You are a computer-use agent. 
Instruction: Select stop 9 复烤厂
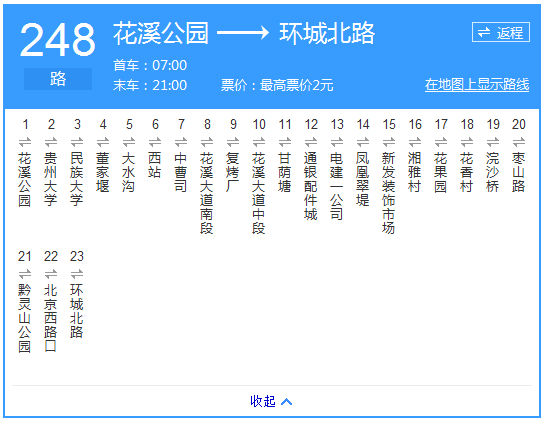point(233,172)
